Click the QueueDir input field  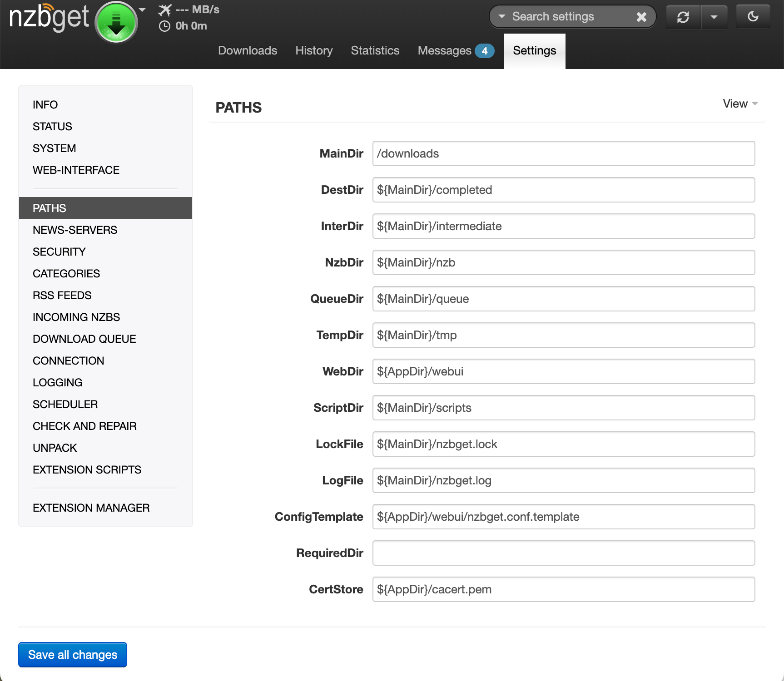[564, 299]
